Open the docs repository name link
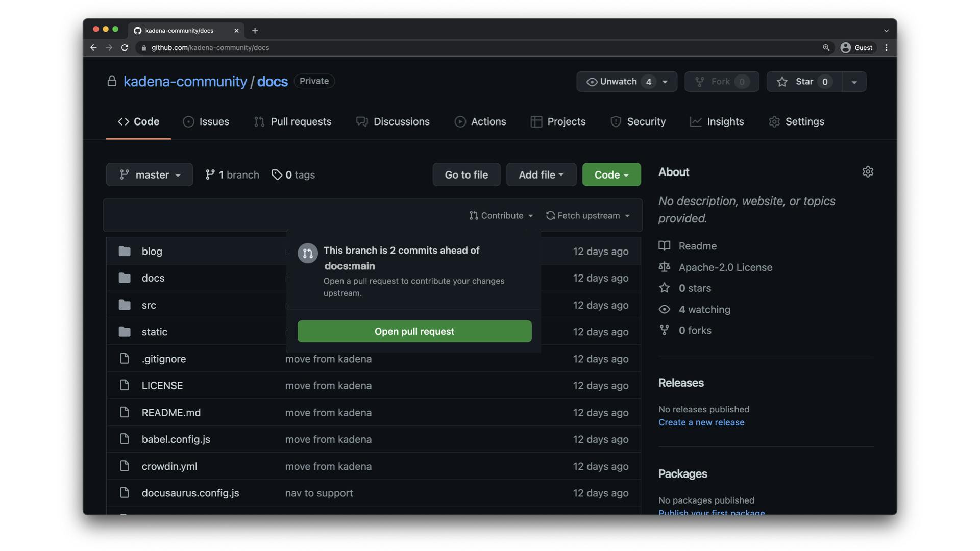This screenshot has width=980, height=551. click(x=273, y=81)
